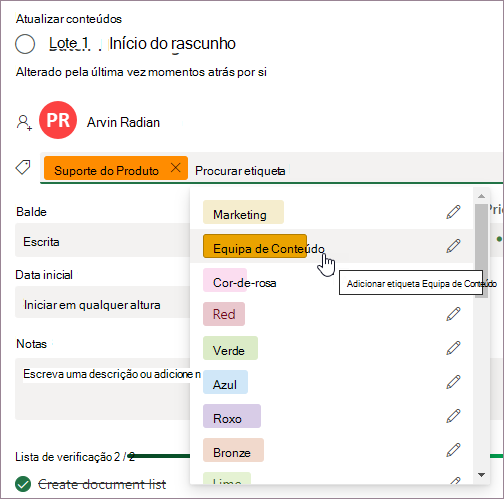This screenshot has height=499, width=504.
Task: Click the scroll down arrow in label list
Action: pos(481,475)
